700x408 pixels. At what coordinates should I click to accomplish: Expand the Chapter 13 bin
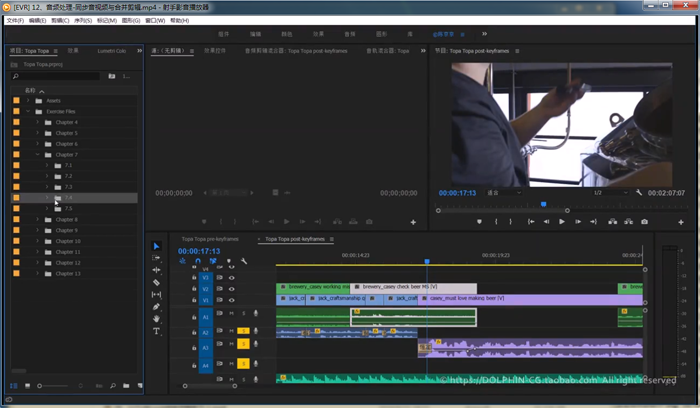[x=38, y=273]
